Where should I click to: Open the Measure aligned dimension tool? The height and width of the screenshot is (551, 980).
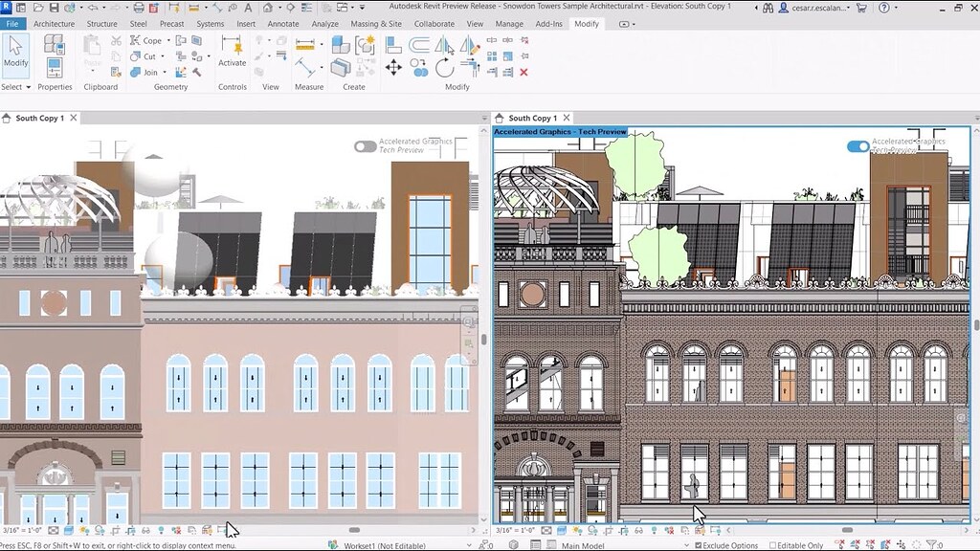pos(304,43)
